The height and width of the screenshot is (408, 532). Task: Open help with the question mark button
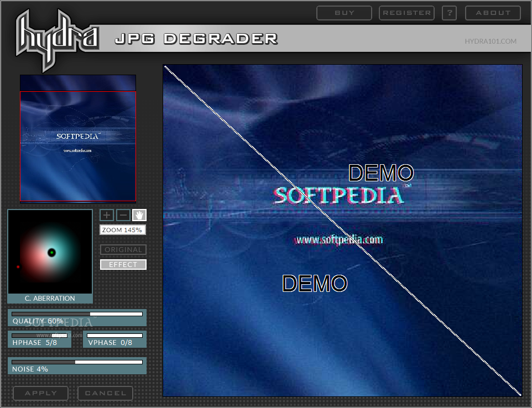449,13
